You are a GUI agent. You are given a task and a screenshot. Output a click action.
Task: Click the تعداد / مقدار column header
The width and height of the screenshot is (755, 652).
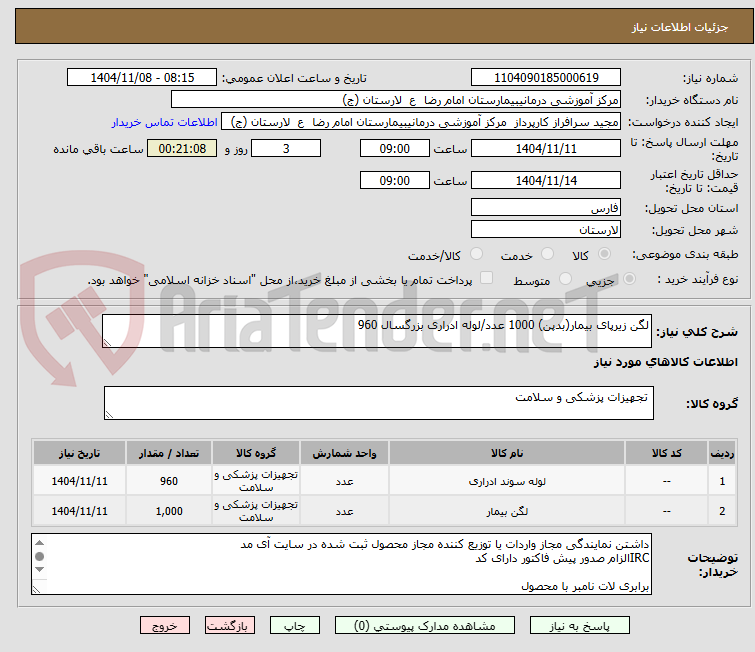pyautogui.click(x=169, y=453)
